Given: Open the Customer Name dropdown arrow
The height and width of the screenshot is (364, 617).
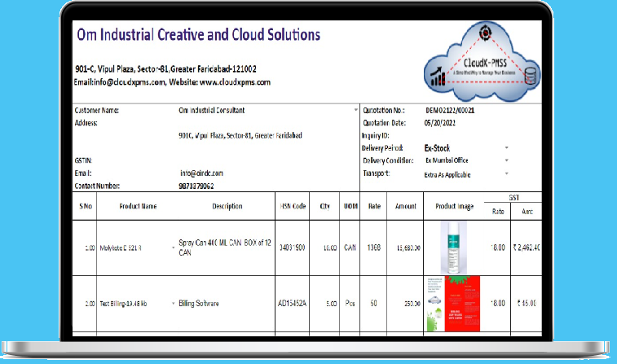Looking at the screenshot, I should [355, 110].
